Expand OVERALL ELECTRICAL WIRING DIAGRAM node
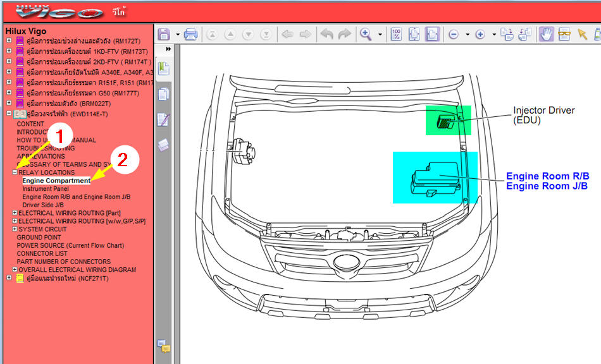Image resolution: width=601 pixels, height=364 pixels. [15, 269]
